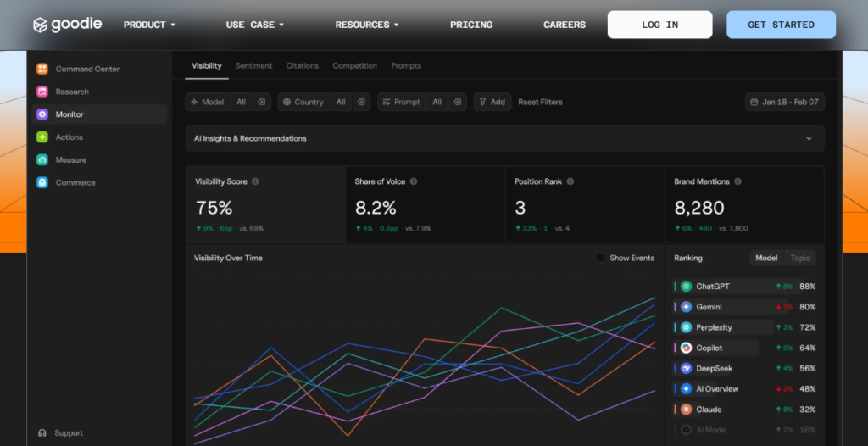Open Command Center sidebar icon

click(42, 70)
